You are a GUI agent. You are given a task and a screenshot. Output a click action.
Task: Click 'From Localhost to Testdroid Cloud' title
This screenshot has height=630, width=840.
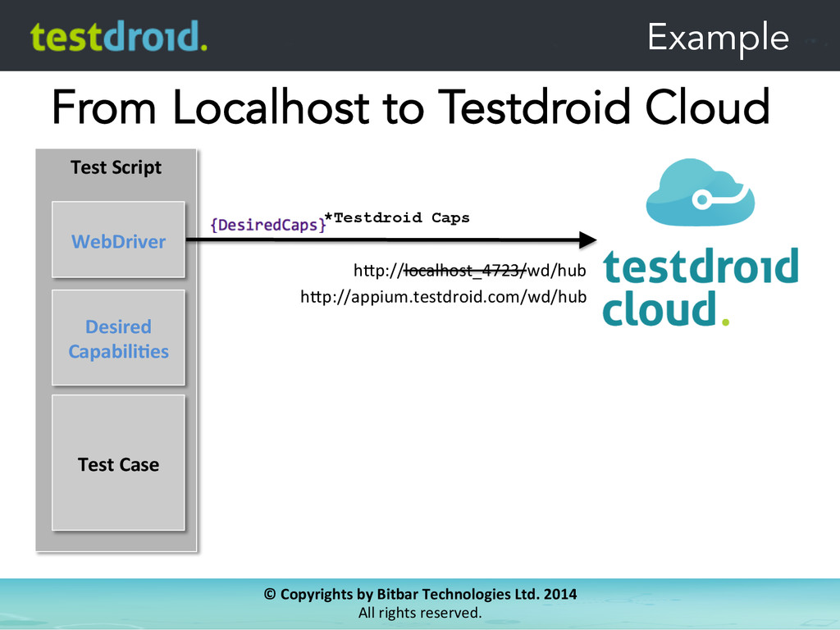(411, 107)
